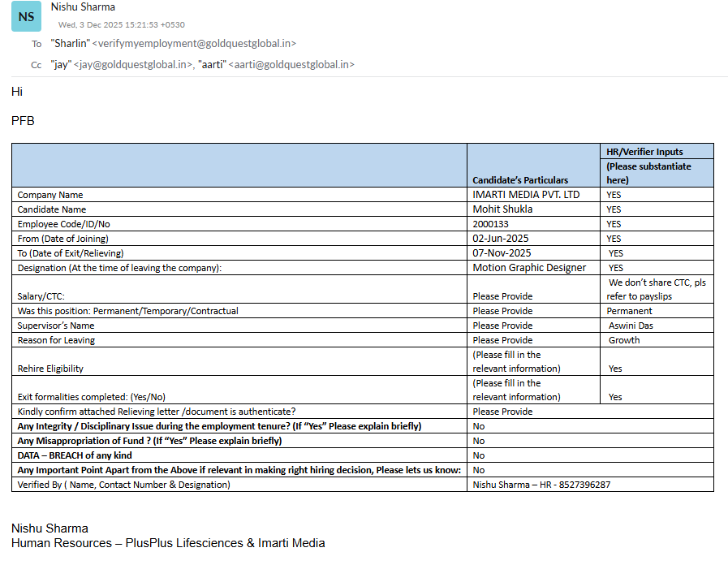Click YES verifier input for Designation row
The height and width of the screenshot is (565, 728).
(x=616, y=268)
